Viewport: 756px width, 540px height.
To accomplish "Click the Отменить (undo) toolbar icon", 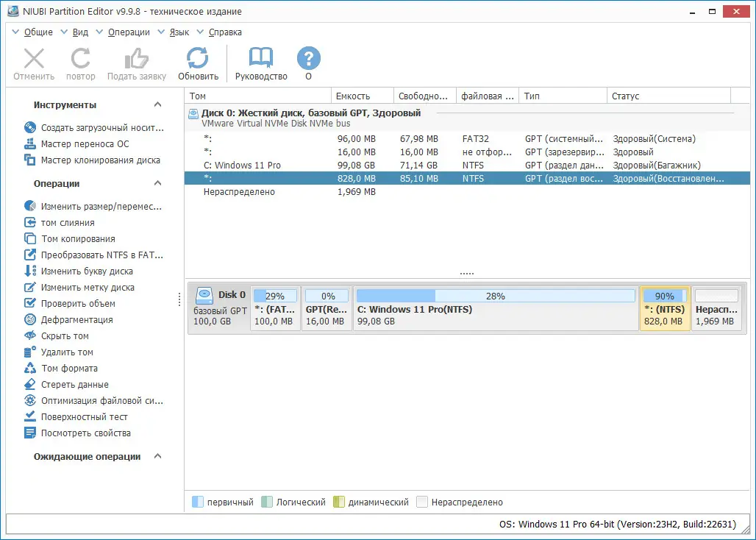I will [x=34, y=58].
